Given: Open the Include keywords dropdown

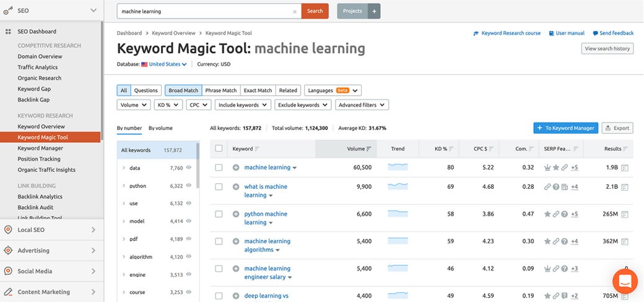Looking at the screenshot, I should [x=243, y=105].
